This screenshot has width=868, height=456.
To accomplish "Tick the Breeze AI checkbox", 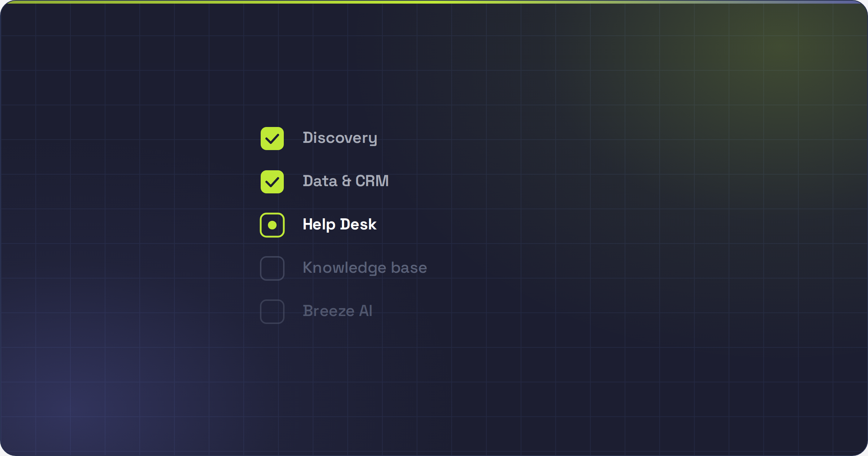I will (272, 312).
